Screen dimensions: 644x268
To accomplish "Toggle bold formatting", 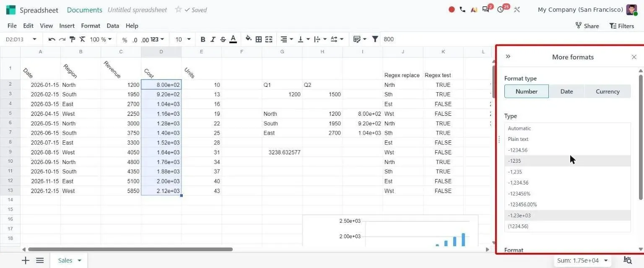I will 203,39.
